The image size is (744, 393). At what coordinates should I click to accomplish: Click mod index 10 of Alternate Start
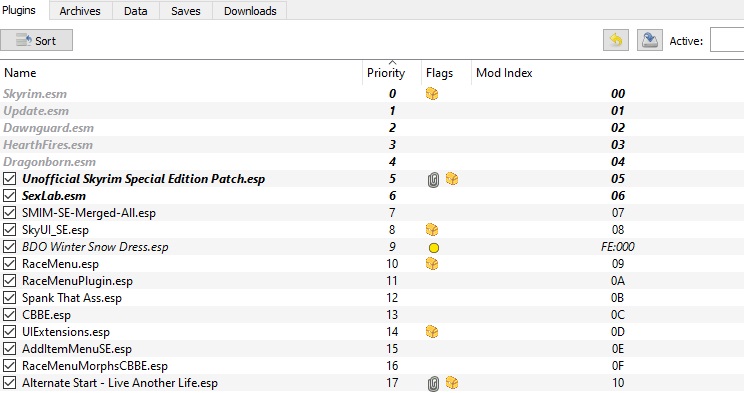tap(618, 383)
